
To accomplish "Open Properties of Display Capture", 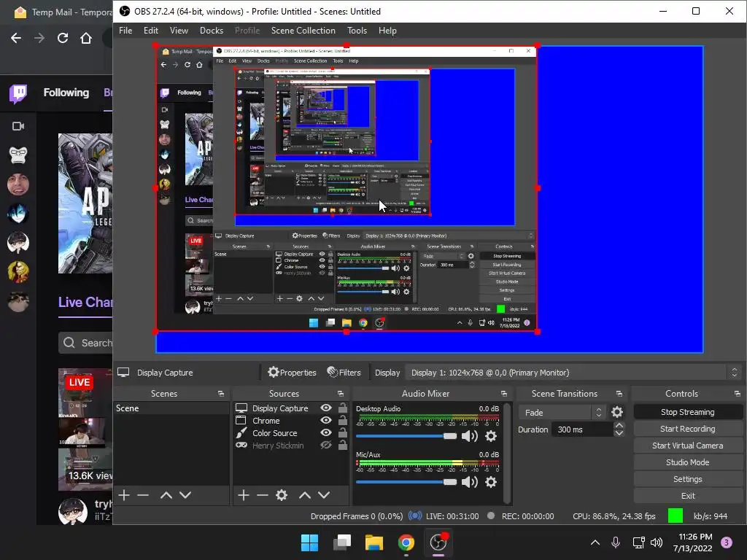I will click(x=292, y=373).
